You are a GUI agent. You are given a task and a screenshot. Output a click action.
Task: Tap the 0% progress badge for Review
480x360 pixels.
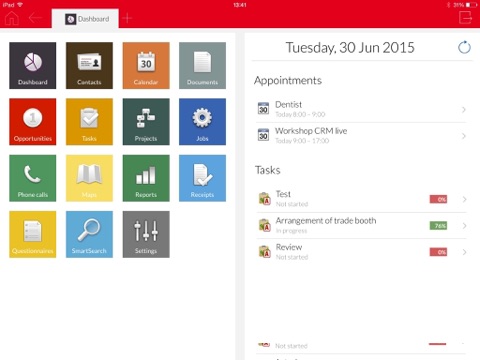pos(438,252)
